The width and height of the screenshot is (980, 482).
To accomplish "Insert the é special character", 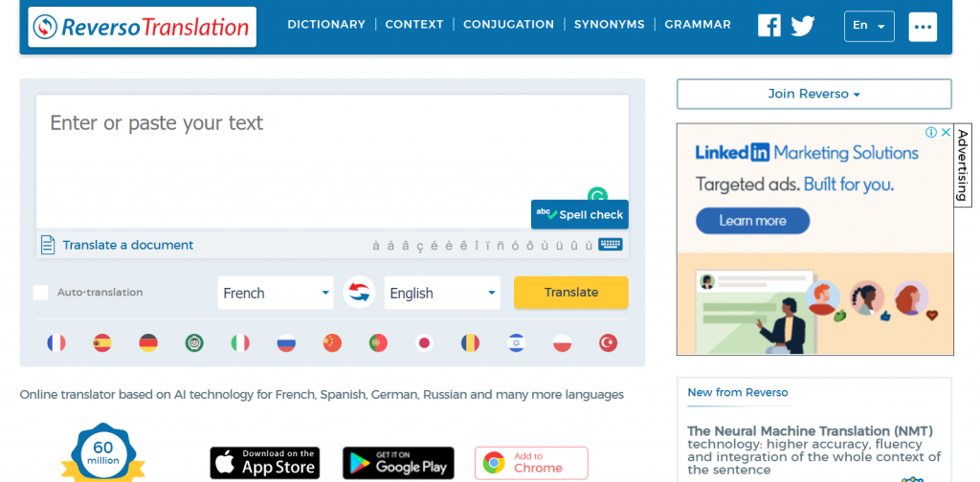I will pyautogui.click(x=434, y=246).
